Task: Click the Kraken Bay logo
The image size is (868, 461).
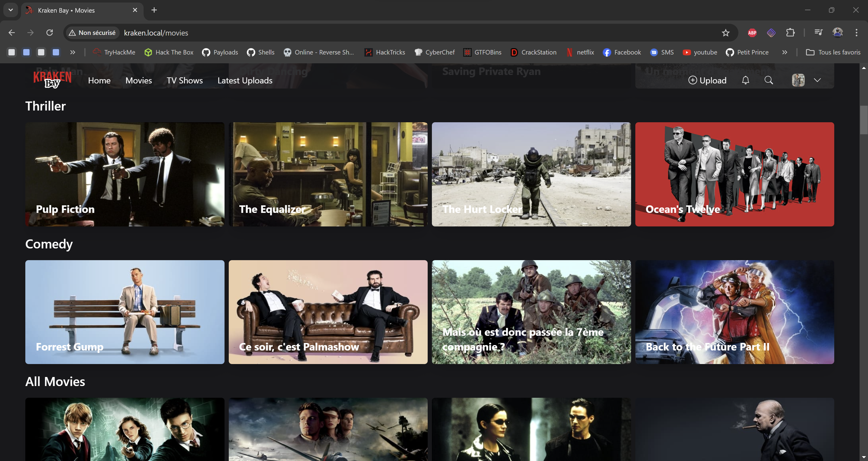Action: click(x=52, y=79)
